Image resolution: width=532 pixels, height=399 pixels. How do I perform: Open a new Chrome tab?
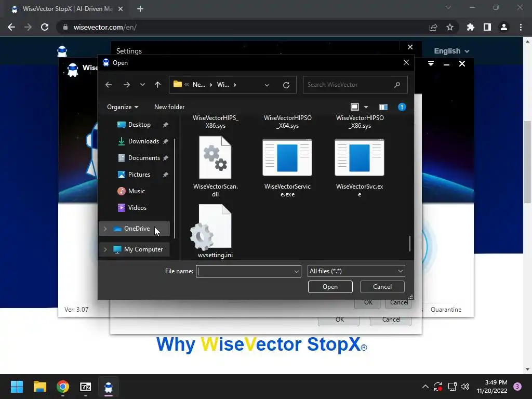140,9
